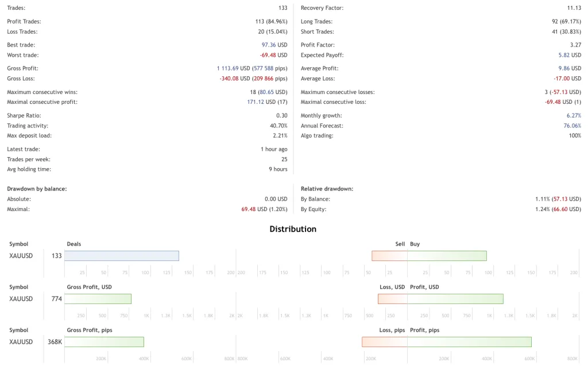The width and height of the screenshot is (588, 366).
Task: Select the Best trade value 97.36 USD
Action: (x=274, y=45)
